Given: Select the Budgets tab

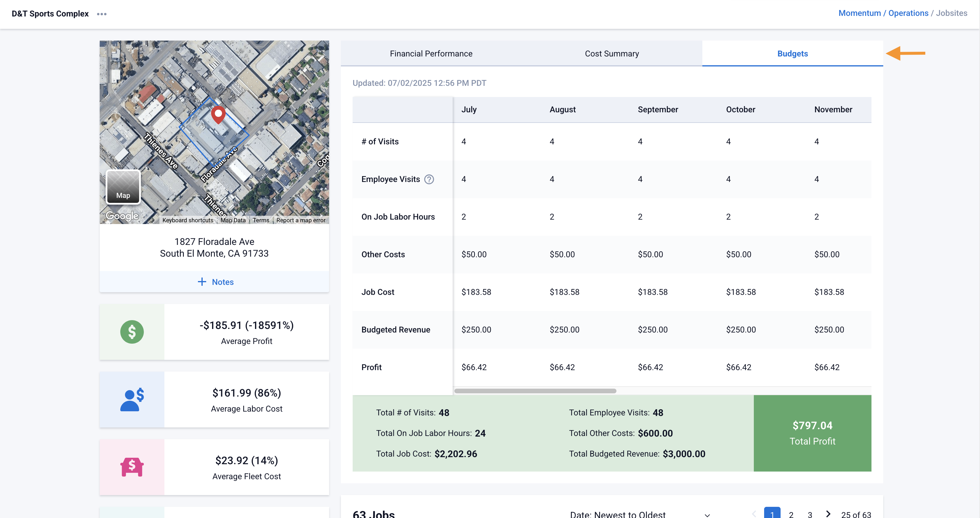Looking at the screenshot, I should 792,54.
